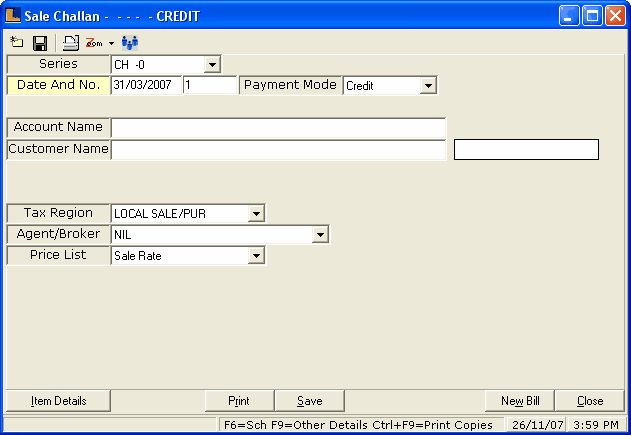This screenshot has height=435, width=631.
Task: Expand the Price List dropdown arrow
Action: [256, 256]
